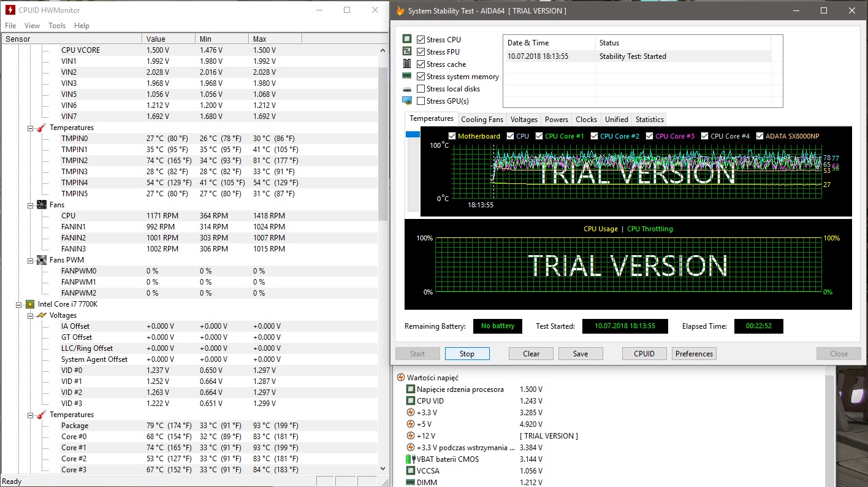This screenshot has height=487, width=868.
Task: Click the Stress cache chip icon
Action: (407, 64)
